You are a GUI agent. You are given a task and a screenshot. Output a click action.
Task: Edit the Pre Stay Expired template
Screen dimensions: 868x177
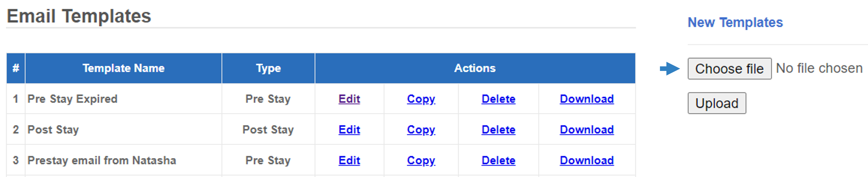349,99
